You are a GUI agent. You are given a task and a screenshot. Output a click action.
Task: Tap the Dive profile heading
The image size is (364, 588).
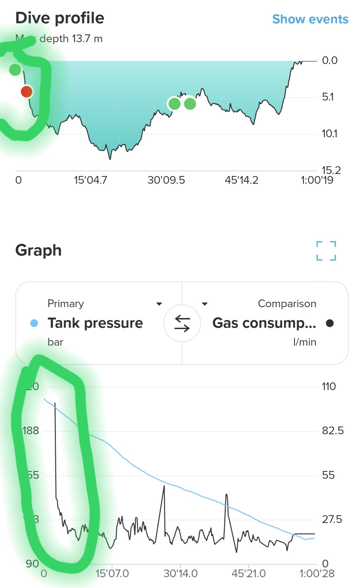click(60, 18)
